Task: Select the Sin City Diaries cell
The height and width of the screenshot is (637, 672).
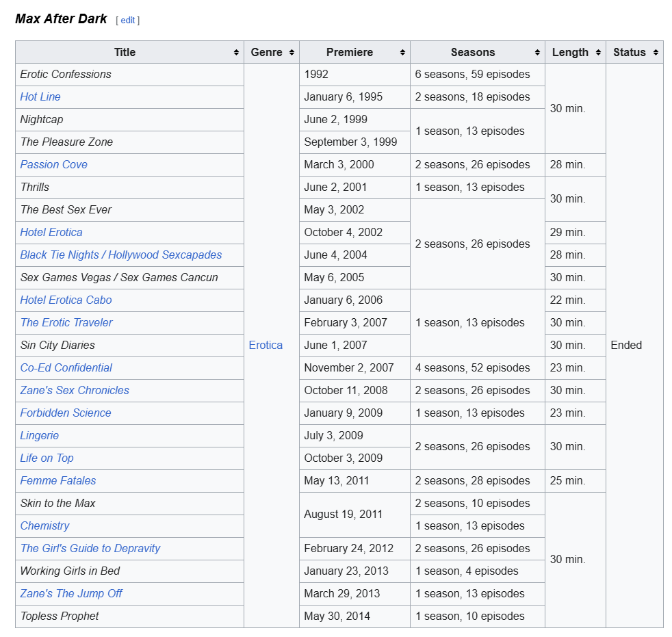Action: [x=129, y=346]
